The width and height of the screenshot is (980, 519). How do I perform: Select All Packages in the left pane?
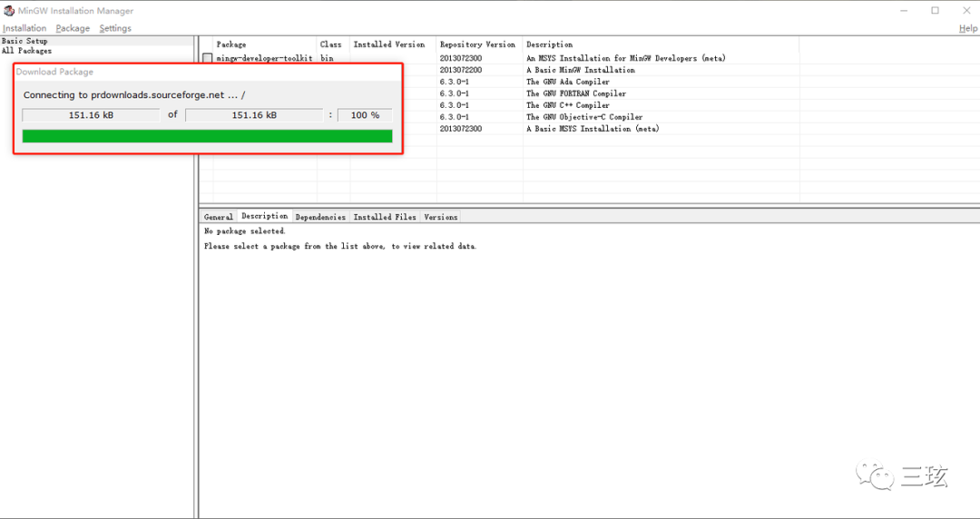click(27, 51)
